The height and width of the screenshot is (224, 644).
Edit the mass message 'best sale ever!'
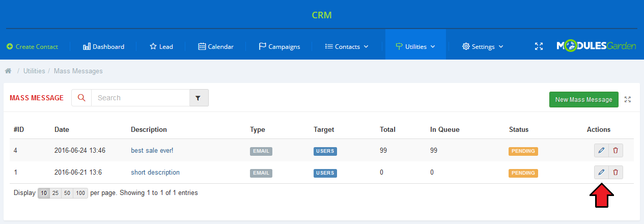[601, 150]
